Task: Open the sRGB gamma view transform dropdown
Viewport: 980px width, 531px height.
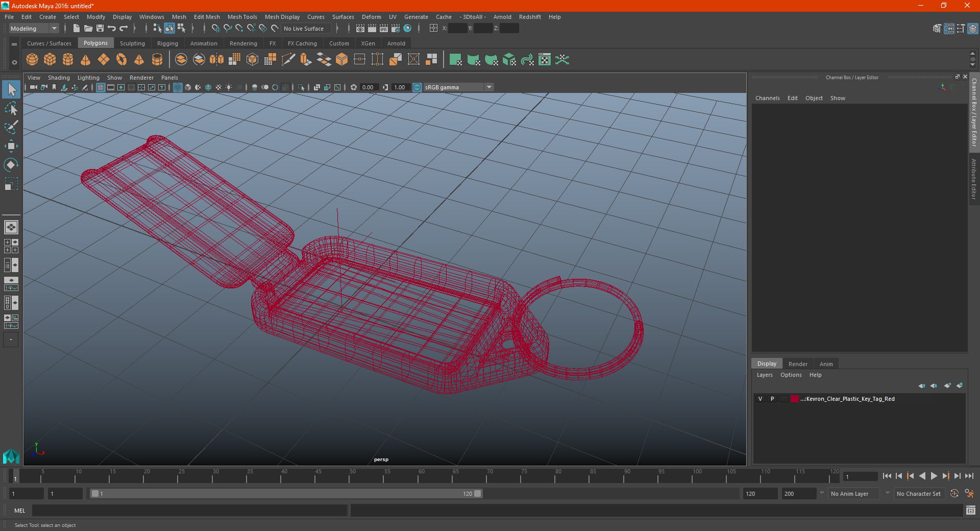Action: (x=459, y=87)
